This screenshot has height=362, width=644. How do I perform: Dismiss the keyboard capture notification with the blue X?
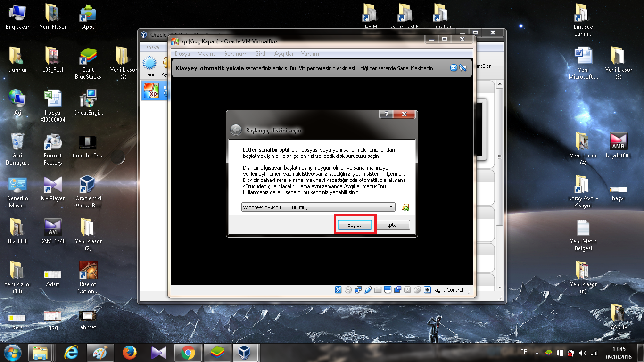[454, 68]
